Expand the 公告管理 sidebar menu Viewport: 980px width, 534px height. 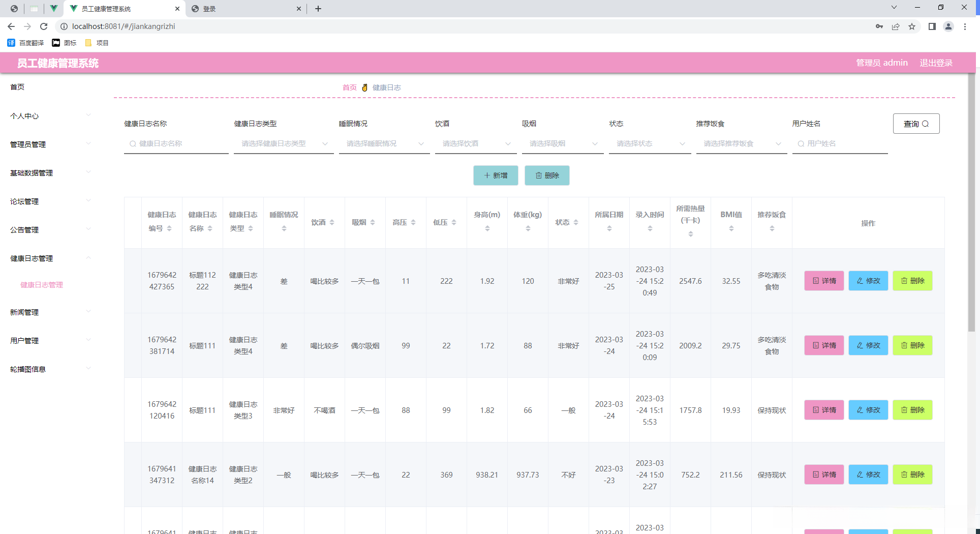pyautogui.click(x=51, y=230)
